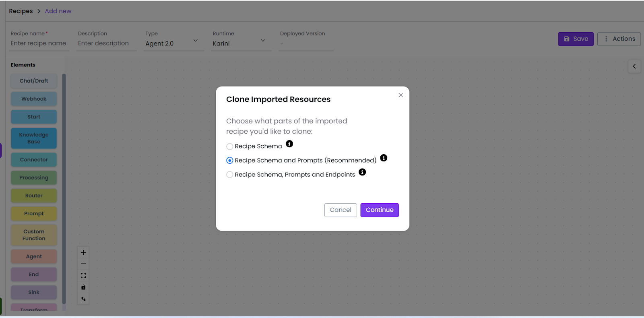Choose Recipe Schema, Prompts and Endpoints radio
This screenshot has width=644, height=318.
pos(230,175)
